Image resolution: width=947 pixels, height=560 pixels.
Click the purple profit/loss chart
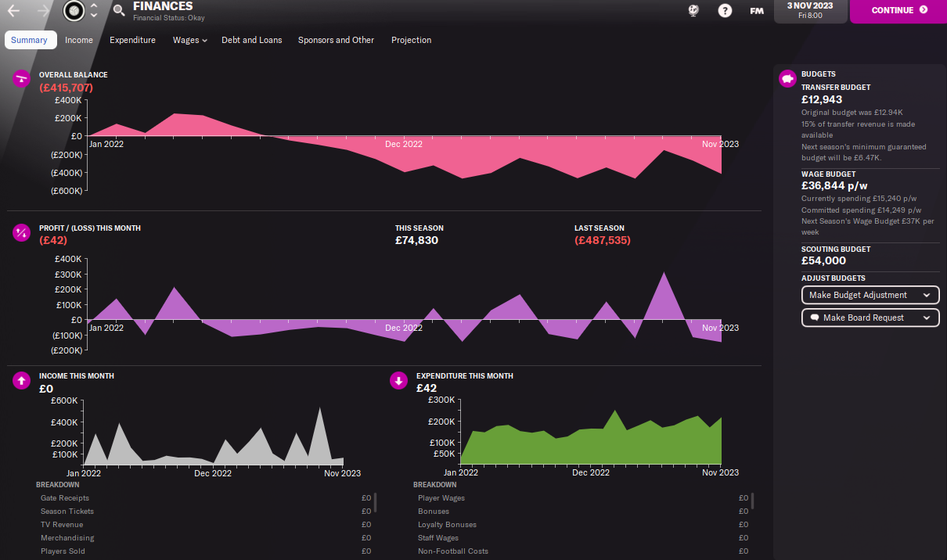coord(405,305)
